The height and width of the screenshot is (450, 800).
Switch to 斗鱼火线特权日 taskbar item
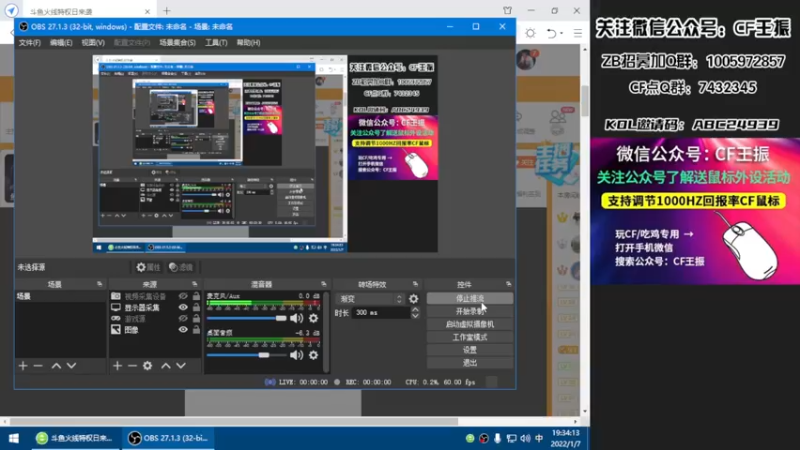74,438
